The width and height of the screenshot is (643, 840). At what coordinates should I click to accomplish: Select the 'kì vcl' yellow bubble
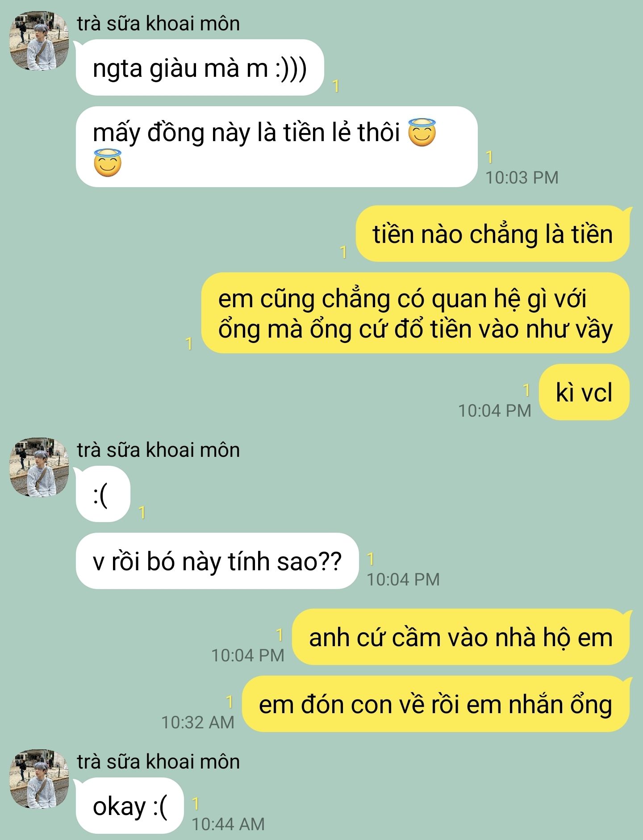pyautogui.click(x=585, y=392)
